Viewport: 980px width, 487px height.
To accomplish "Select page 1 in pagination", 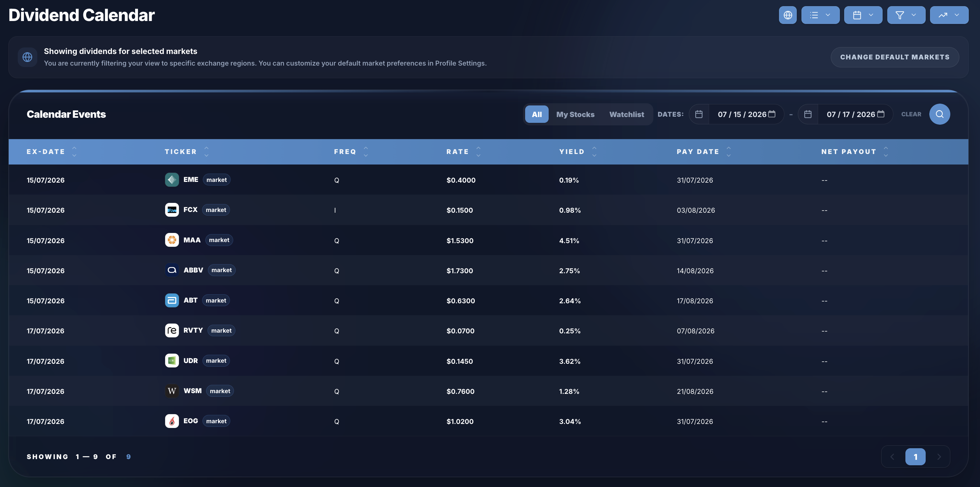I will [915, 457].
